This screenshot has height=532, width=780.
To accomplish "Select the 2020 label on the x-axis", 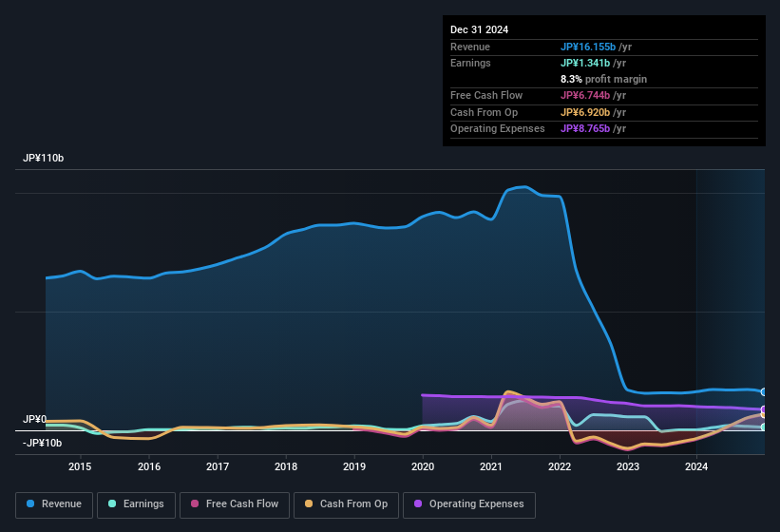I will pos(423,466).
